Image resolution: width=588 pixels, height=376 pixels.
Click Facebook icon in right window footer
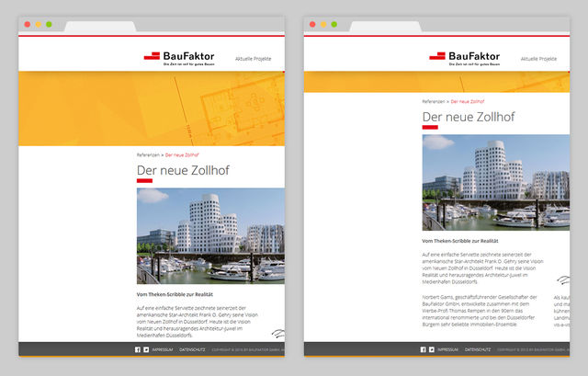[423, 350]
